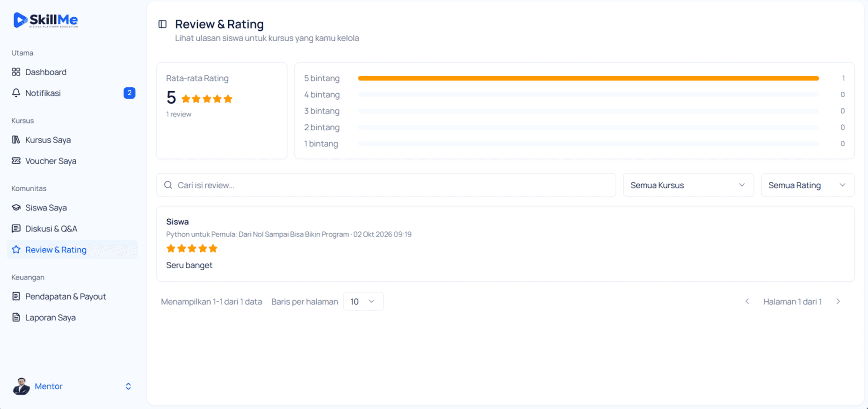This screenshot has height=409, width=868.
Task: Toggle the sidebar panel icon
Action: click(x=162, y=24)
